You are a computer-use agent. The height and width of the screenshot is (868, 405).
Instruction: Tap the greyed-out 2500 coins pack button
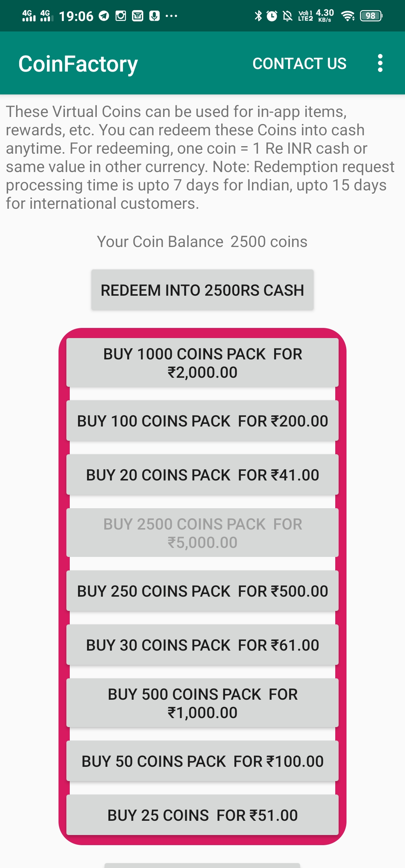pyautogui.click(x=202, y=533)
